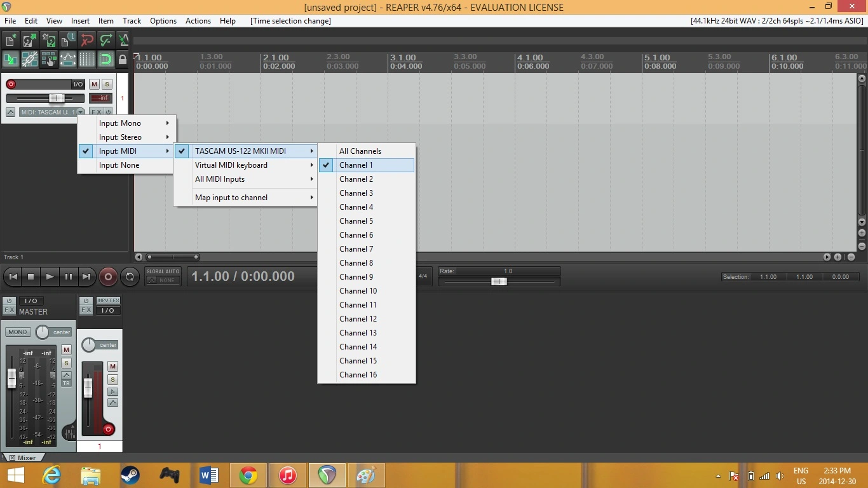Click the master mixer settings faders icon
The height and width of the screenshot is (488, 868).
69,433
